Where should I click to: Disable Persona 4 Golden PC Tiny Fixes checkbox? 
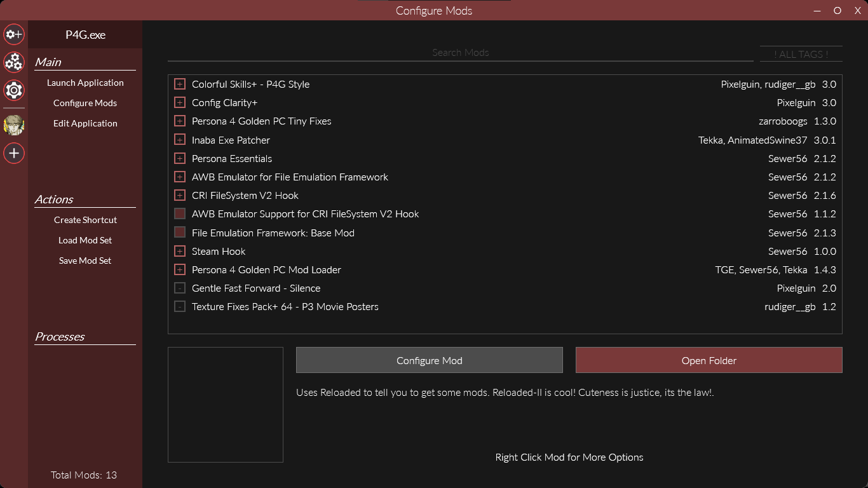pyautogui.click(x=180, y=121)
